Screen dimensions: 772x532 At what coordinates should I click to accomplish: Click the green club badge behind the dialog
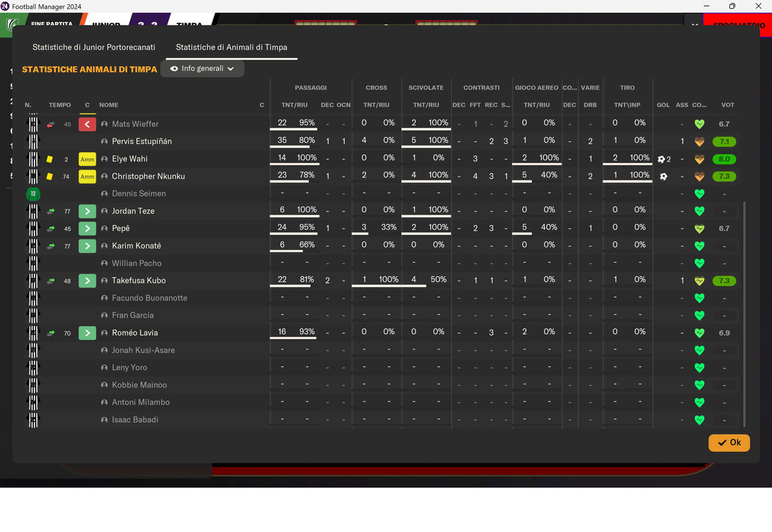point(12,25)
